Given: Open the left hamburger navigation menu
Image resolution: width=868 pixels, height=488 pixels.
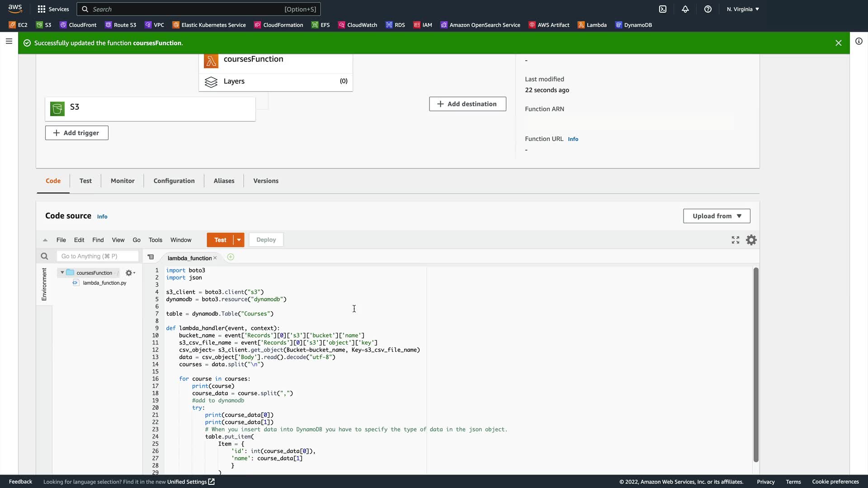Looking at the screenshot, I should coord(9,42).
